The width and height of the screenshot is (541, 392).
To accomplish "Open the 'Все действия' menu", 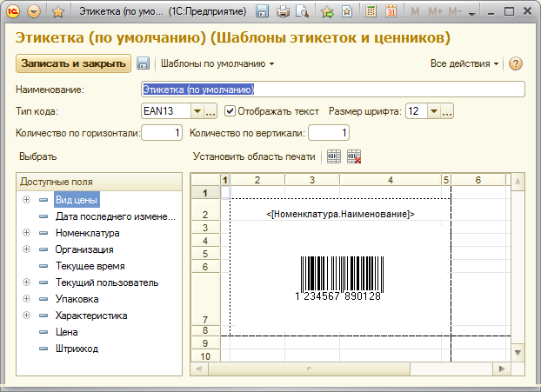I will pos(464,63).
